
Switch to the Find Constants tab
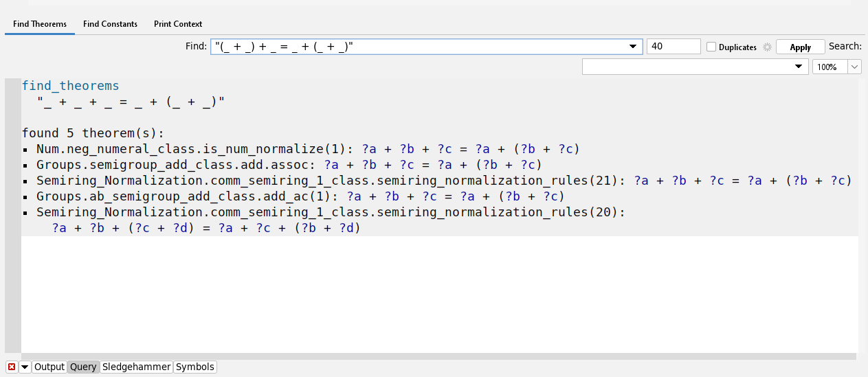coord(110,24)
